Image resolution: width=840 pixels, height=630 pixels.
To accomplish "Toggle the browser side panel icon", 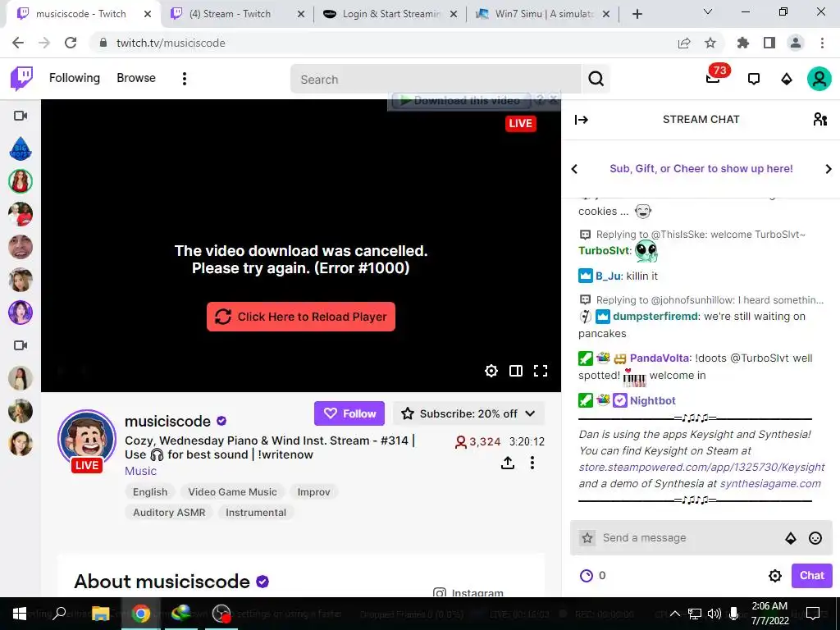I will 769,43.
